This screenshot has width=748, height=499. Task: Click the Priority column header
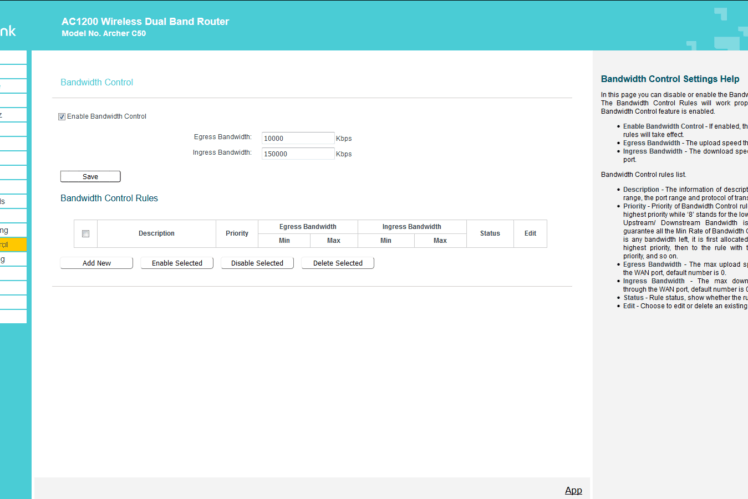coord(237,234)
